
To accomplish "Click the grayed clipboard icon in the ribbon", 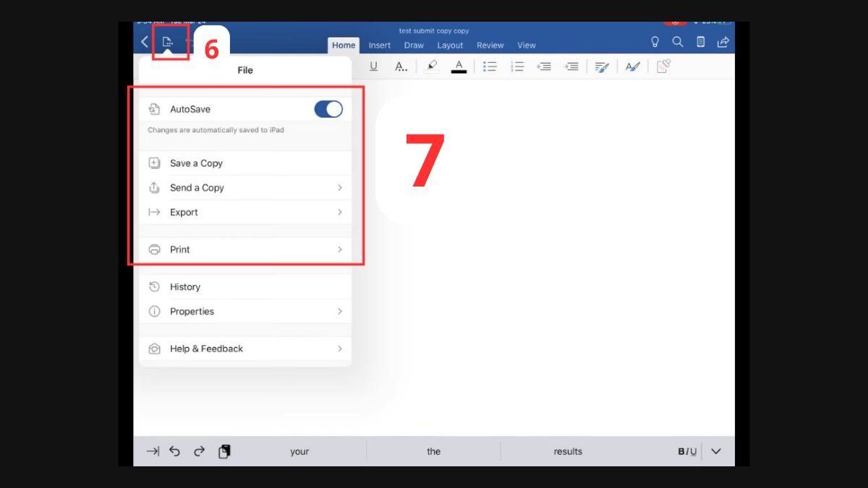I will pos(663,67).
